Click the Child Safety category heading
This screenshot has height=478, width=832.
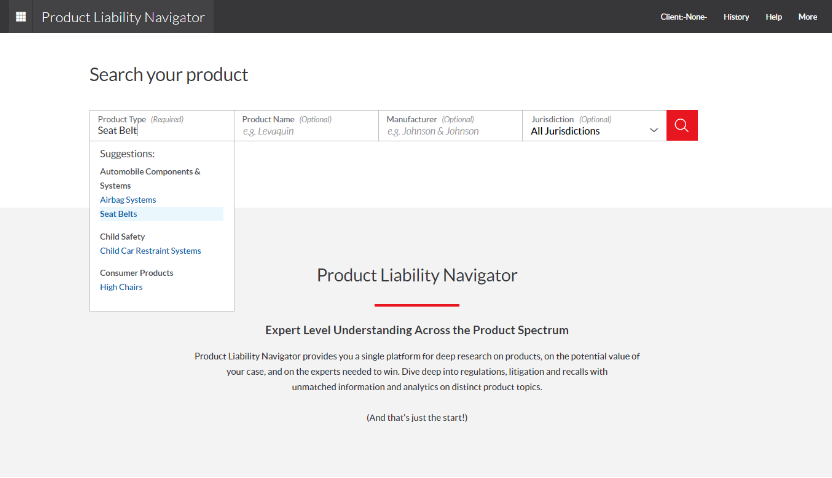pos(122,237)
